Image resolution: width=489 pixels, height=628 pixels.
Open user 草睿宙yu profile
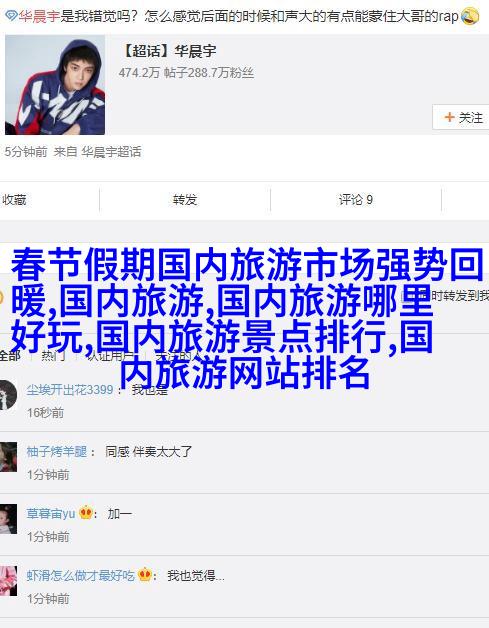point(51,513)
